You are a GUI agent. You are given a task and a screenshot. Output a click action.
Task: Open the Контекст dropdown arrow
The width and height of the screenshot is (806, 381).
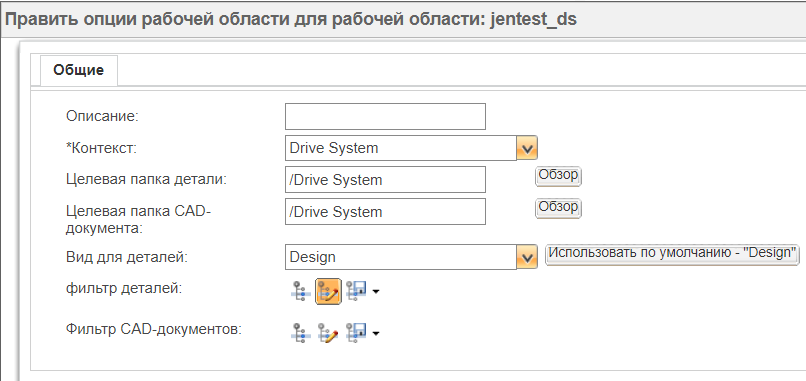click(x=527, y=148)
